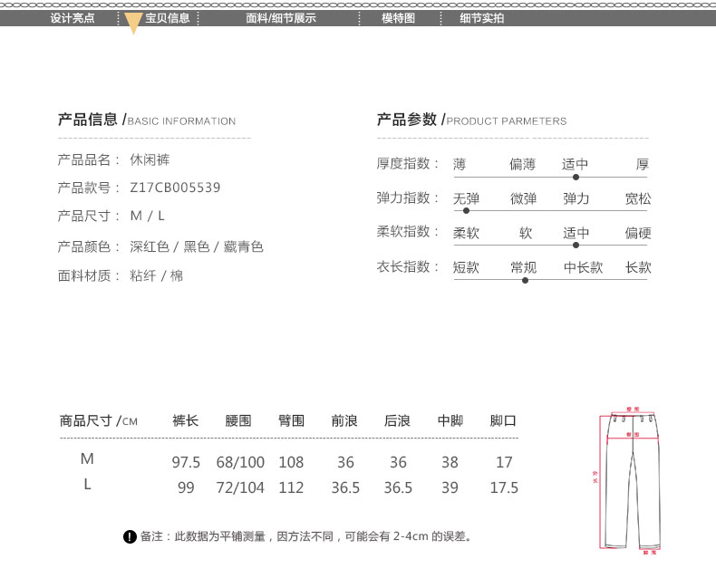Open the 细节实拍 tab
This screenshot has height=588, width=716.
(x=481, y=18)
